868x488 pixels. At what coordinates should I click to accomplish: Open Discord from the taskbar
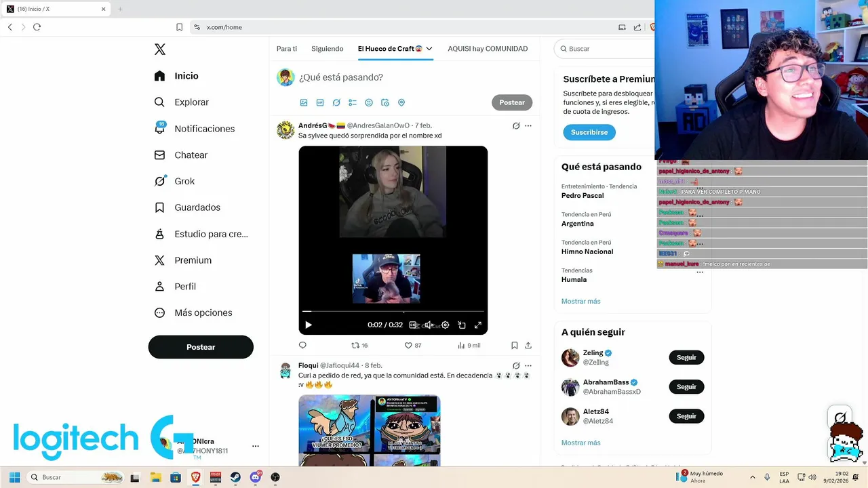point(256,477)
